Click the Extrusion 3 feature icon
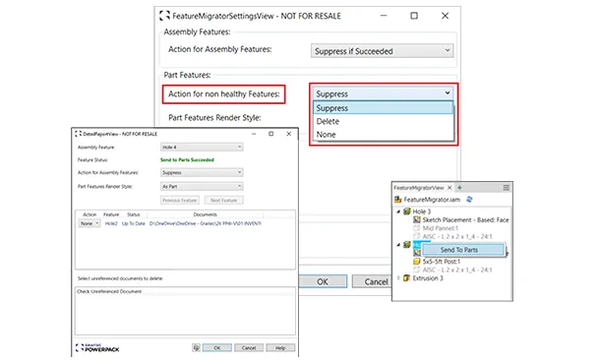 click(x=407, y=278)
